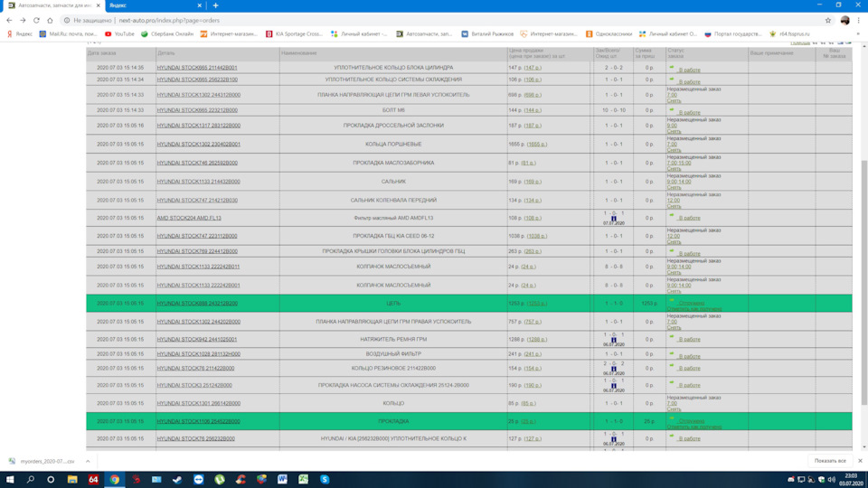Open the r64.fssprus.ru bookmark
The width and height of the screenshot is (868, 488).
point(789,33)
